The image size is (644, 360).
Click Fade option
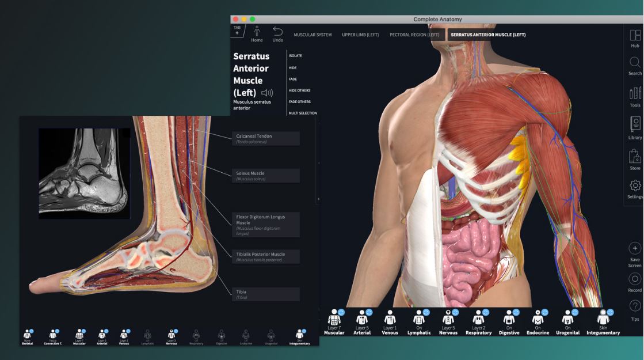click(292, 79)
